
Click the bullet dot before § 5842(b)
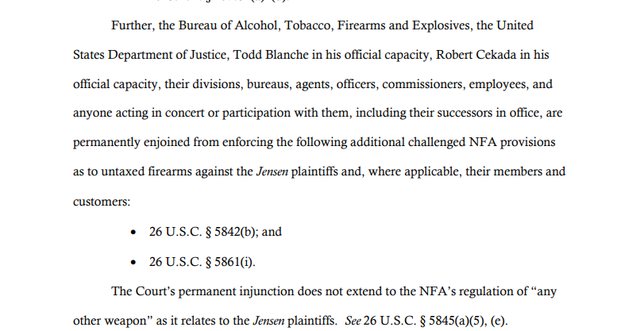(x=133, y=233)
